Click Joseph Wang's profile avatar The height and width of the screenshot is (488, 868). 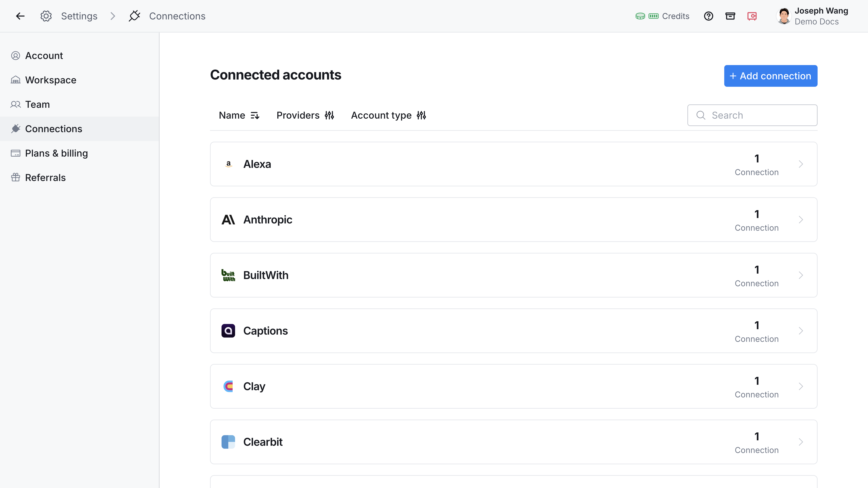pyautogui.click(x=784, y=16)
